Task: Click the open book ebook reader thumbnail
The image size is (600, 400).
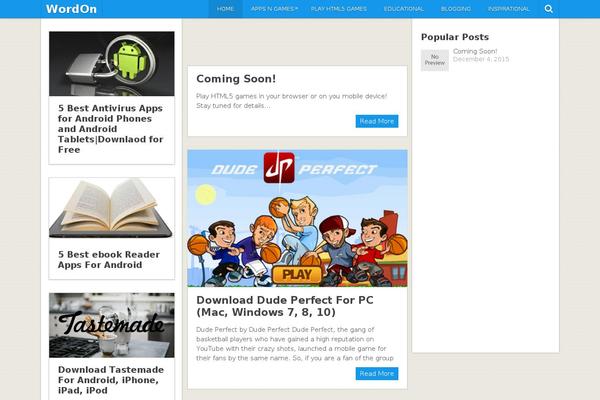Action: 112,208
